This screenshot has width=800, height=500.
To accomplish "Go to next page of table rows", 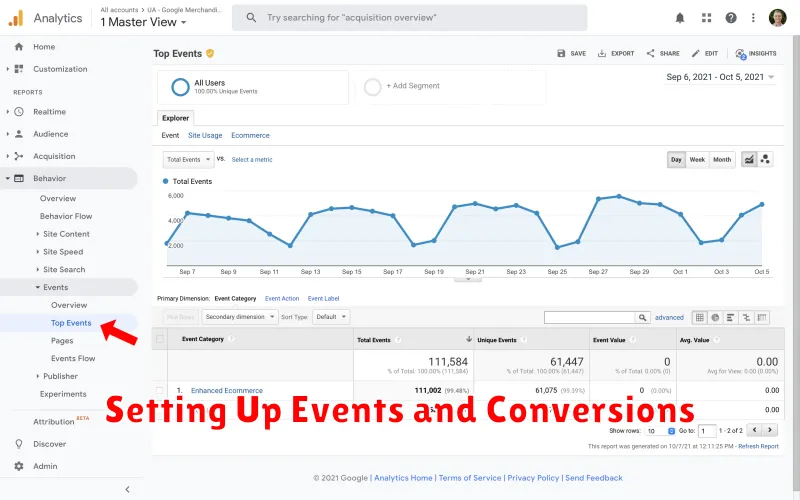I will click(x=770, y=430).
